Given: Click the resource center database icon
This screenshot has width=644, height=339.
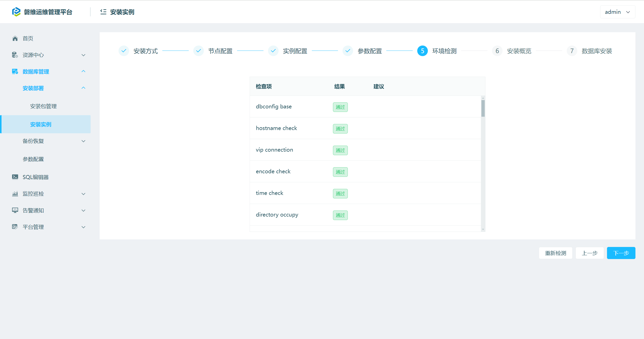Looking at the screenshot, I should tap(15, 55).
